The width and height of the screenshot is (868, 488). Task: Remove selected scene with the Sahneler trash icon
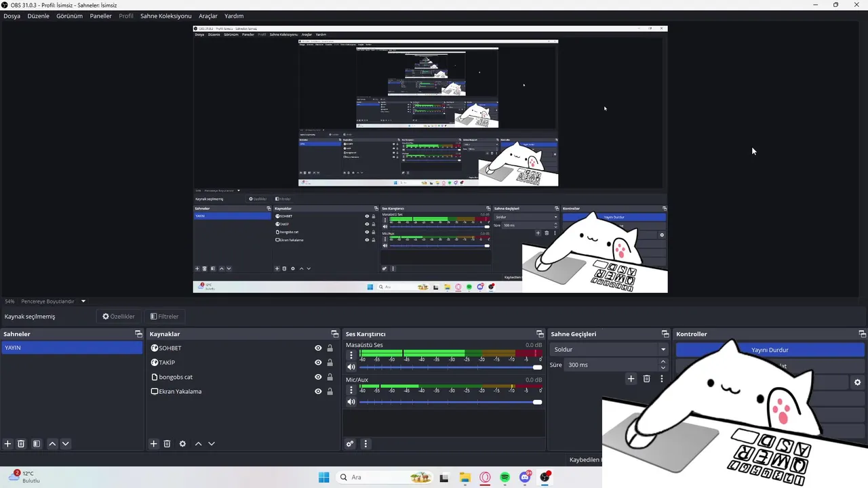(x=21, y=444)
